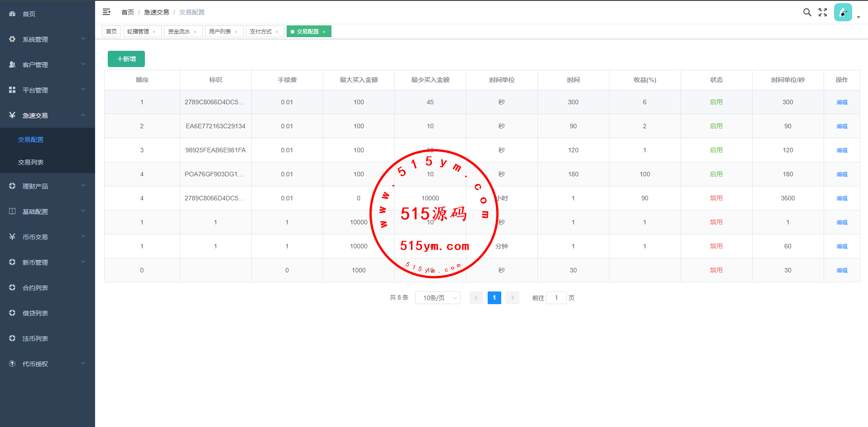Collapse the 急速交易 sidebar menu

(x=47, y=116)
